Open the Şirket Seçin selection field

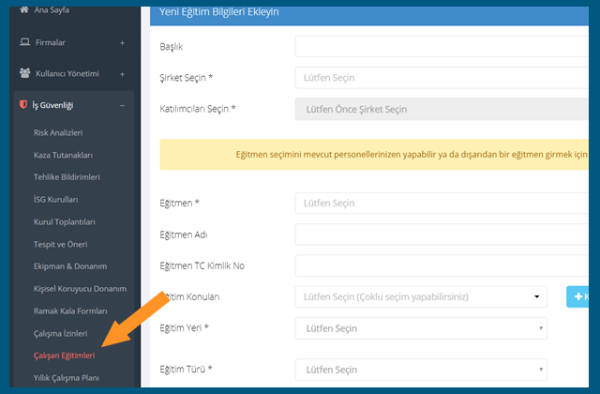[x=442, y=78]
